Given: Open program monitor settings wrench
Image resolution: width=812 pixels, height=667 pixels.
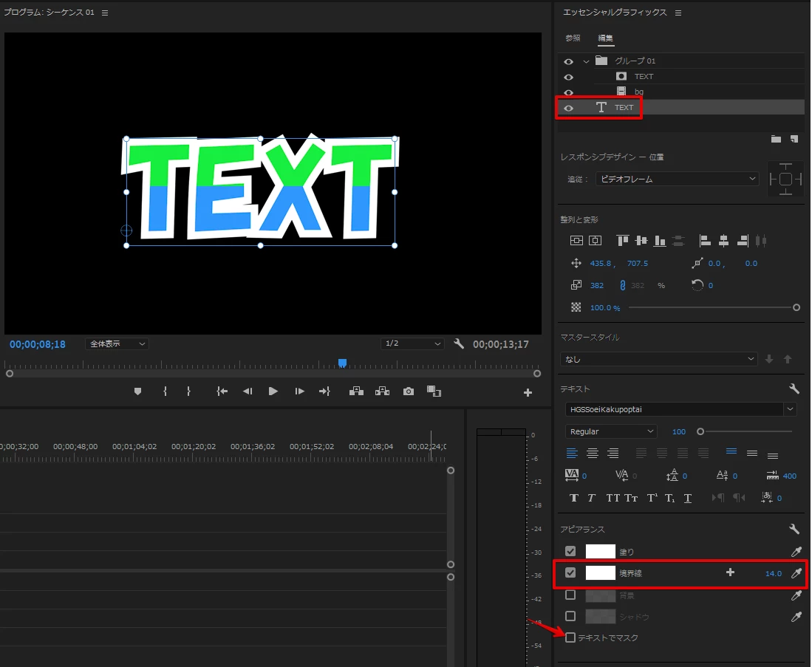Looking at the screenshot, I should click(459, 344).
